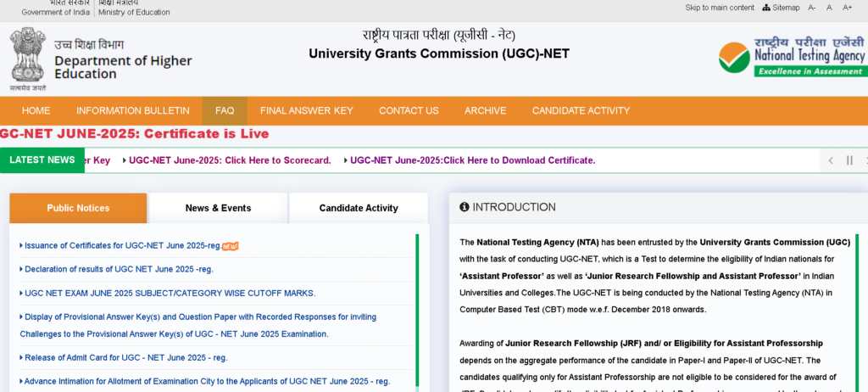Click the INTRODUCTION panel heading
Screen dimensions: 868x392
pos(514,207)
